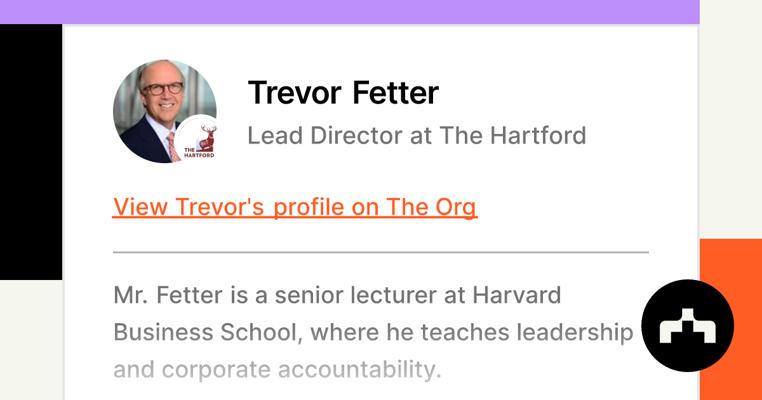Click the gray divider line under the link

(380, 252)
